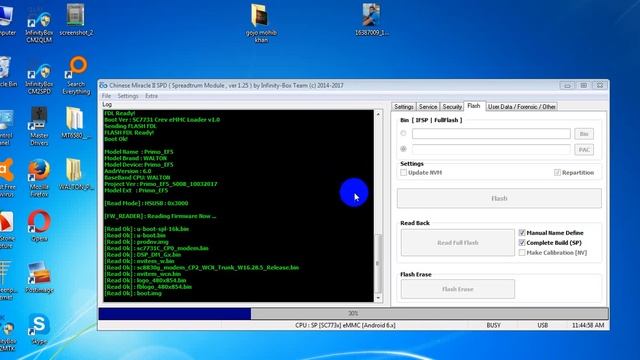Toggle Manual Name Define checkbox
The width and height of the screenshot is (640, 360).
(522, 233)
